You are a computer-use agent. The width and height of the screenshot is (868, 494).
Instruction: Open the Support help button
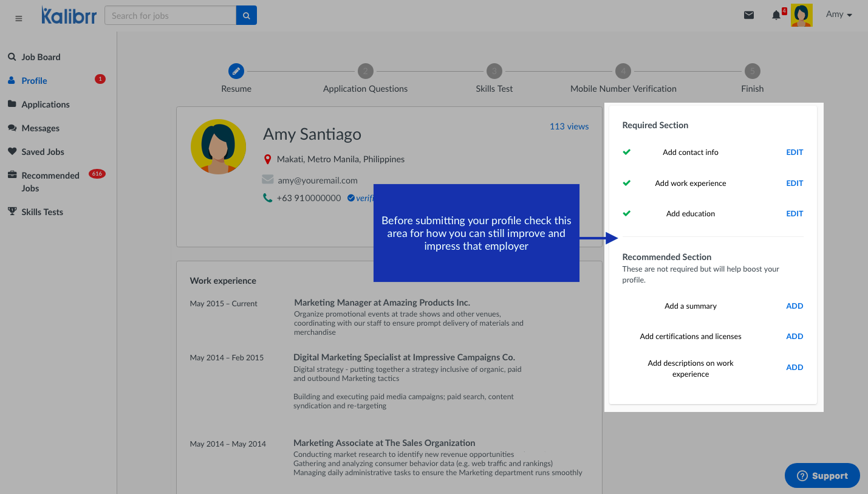coord(822,476)
